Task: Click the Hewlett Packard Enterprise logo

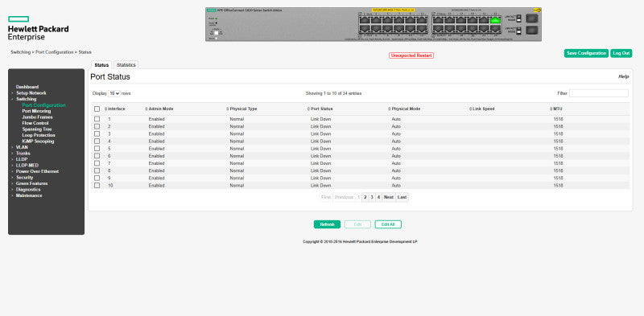Action: tap(38, 28)
